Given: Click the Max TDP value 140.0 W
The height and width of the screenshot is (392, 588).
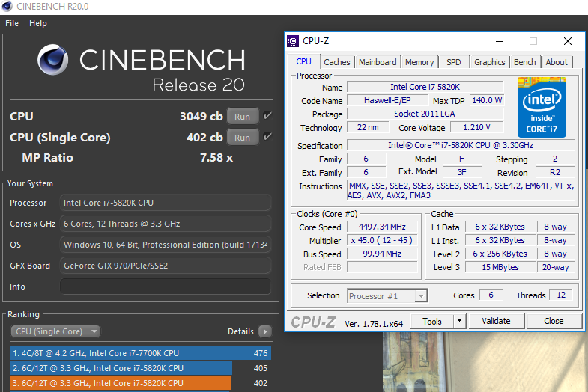Looking at the screenshot, I should pyautogui.click(x=487, y=100).
